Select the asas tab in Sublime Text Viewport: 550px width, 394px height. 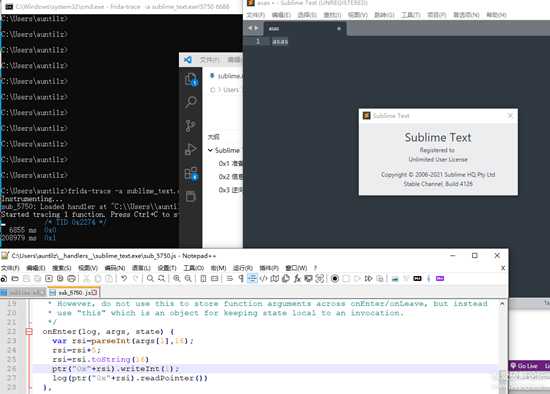[x=304, y=28]
